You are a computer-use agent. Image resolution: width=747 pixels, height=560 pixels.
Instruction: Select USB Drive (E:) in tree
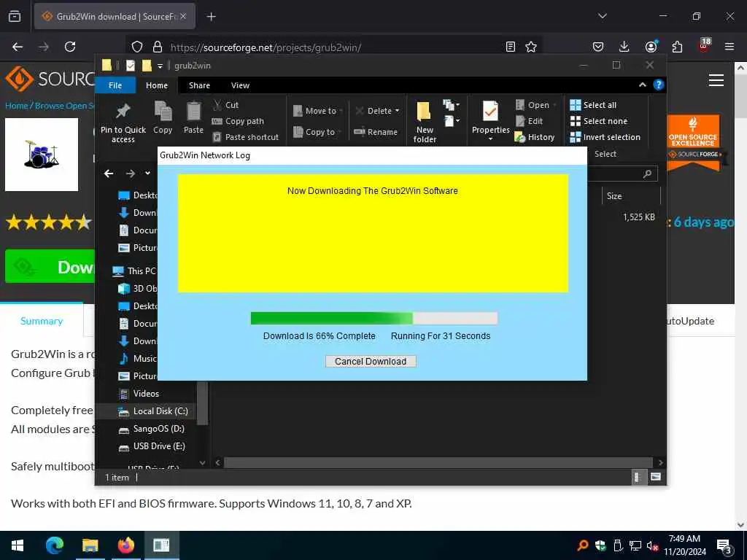[x=152, y=446]
